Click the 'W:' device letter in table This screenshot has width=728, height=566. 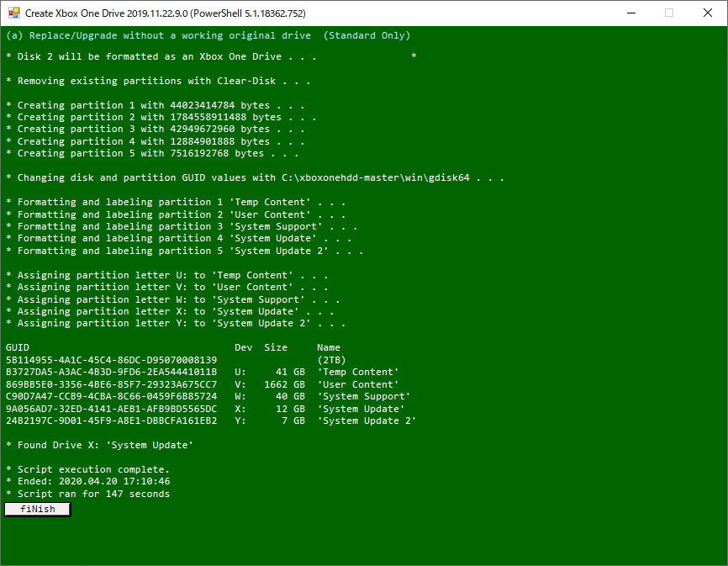click(240, 396)
